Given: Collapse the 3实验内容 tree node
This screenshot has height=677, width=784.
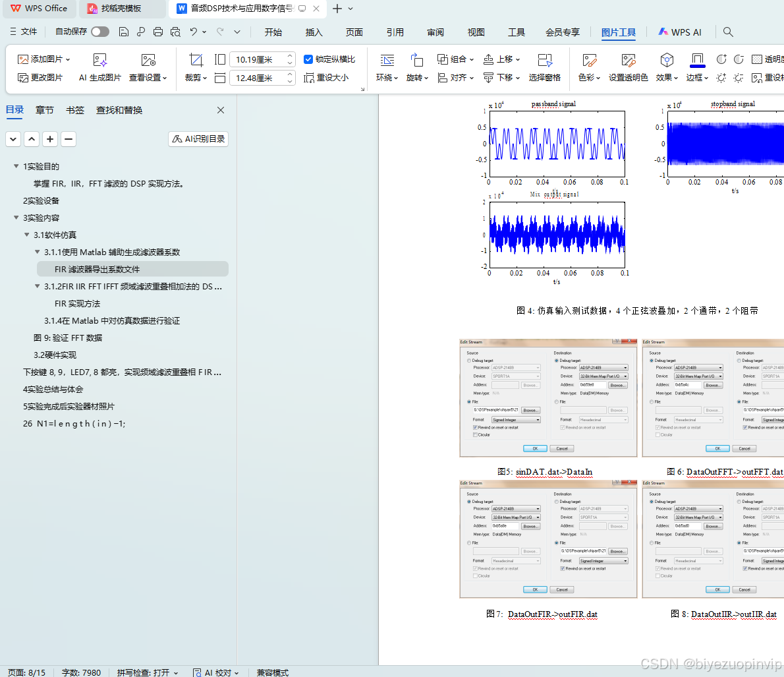Looking at the screenshot, I should [16, 218].
